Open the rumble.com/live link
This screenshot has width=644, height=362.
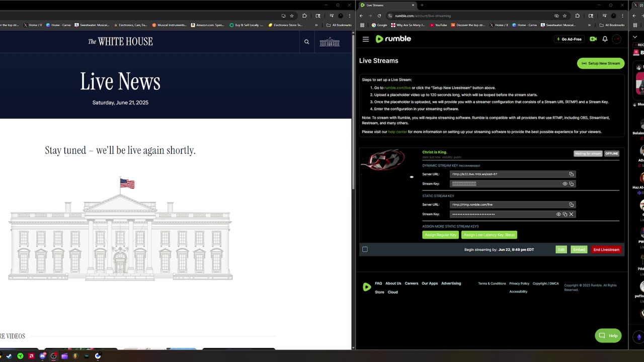coord(397,87)
